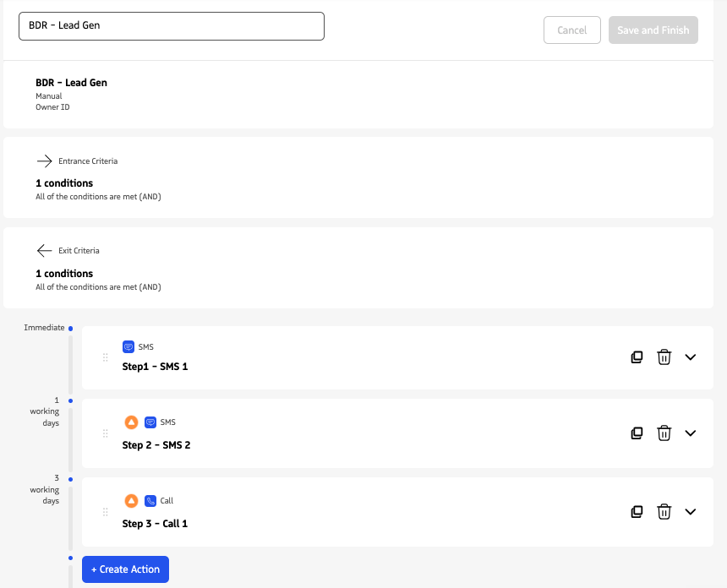Viewport: 727px width, 588px height.
Task: Click drag handle of Step 2 - SMS 2
Action: coord(106,433)
